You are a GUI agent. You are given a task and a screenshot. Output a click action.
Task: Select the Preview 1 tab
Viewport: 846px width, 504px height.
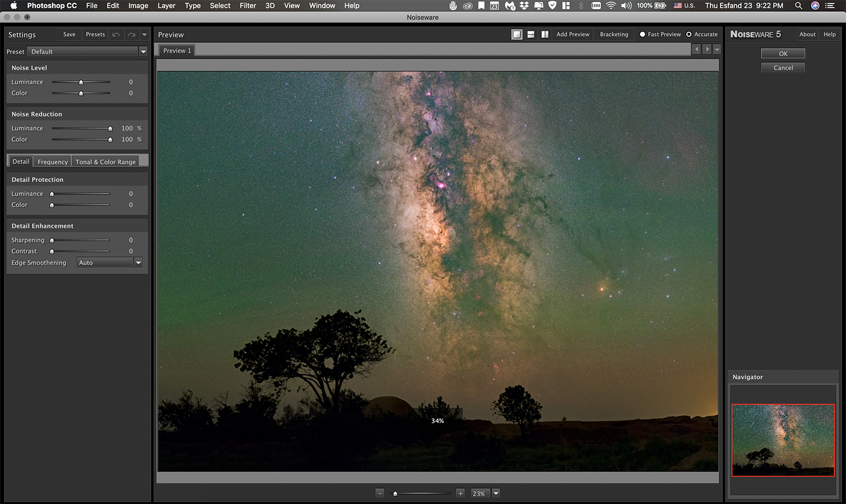pos(177,50)
